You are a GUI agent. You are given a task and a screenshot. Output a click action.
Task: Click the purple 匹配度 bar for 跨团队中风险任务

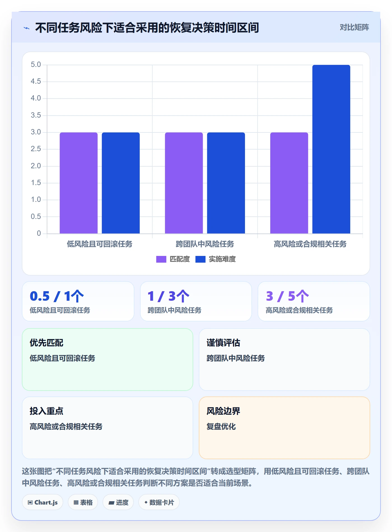184,183
